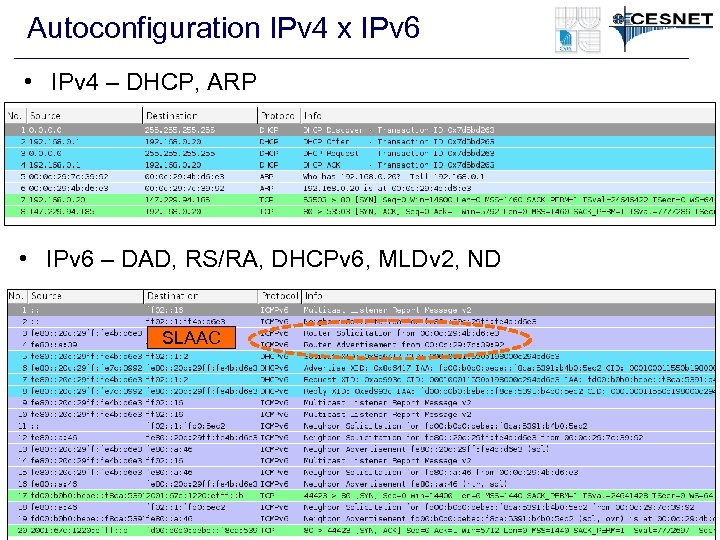720x540 pixels.
Task: Select the DHCPv6 Reply packet row
Action: pos(361,391)
